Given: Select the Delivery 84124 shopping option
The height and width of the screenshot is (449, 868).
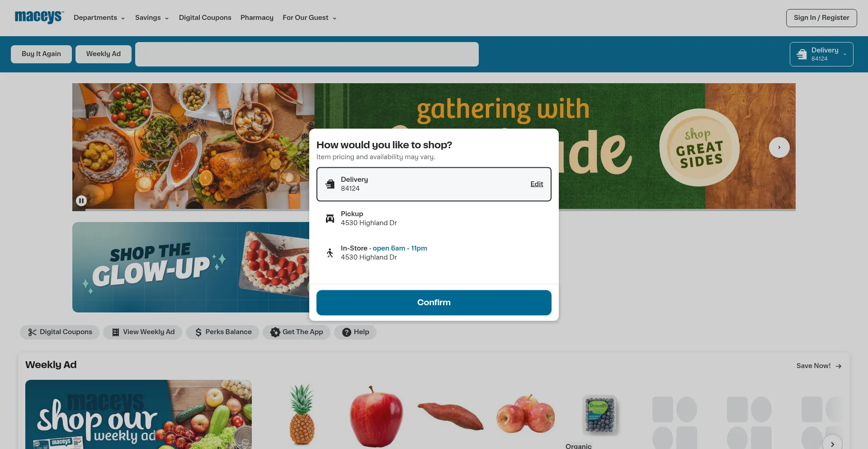Looking at the screenshot, I should [434, 184].
